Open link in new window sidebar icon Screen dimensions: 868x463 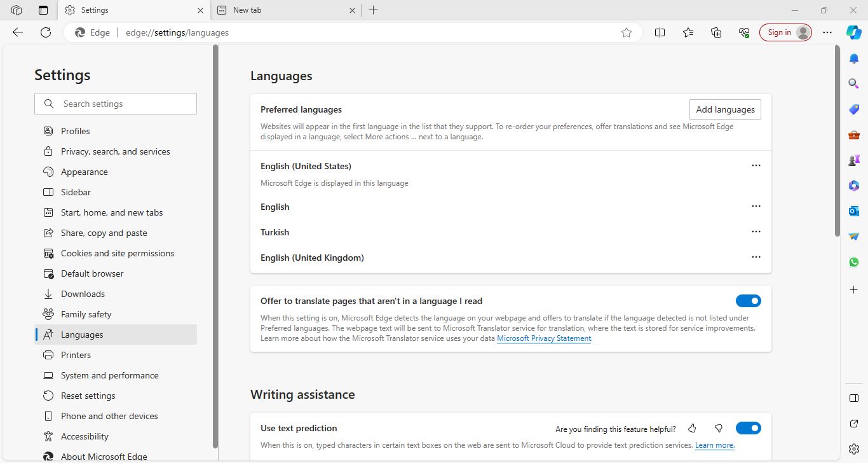point(854,424)
